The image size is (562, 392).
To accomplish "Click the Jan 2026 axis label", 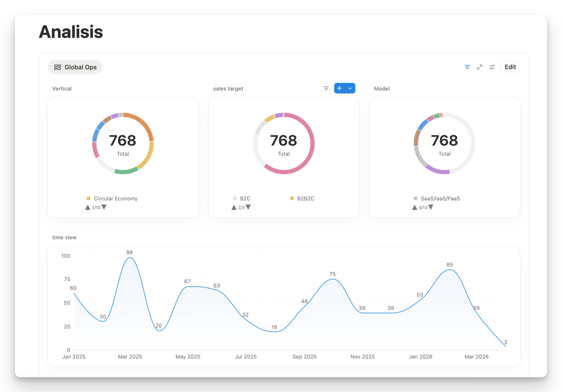I will tap(421, 357).
